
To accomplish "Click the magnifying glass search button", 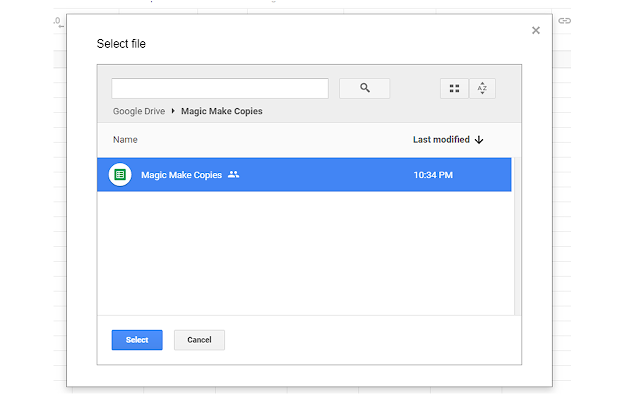I will pos(364,88).
